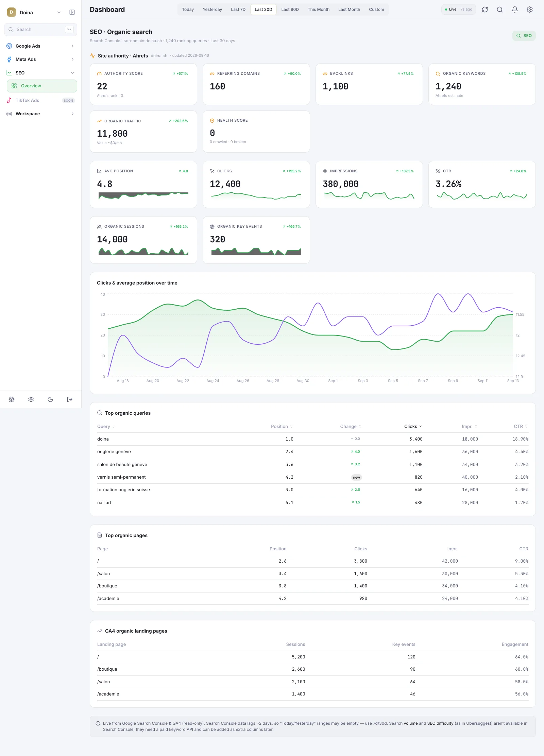
Task: Focus the sidebar Search field
Action: (41, 30)
